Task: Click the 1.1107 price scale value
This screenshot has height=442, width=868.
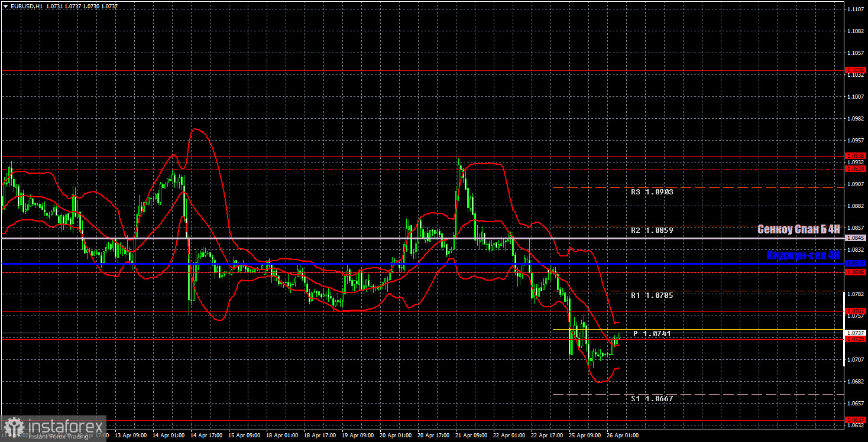Action: 856,9
